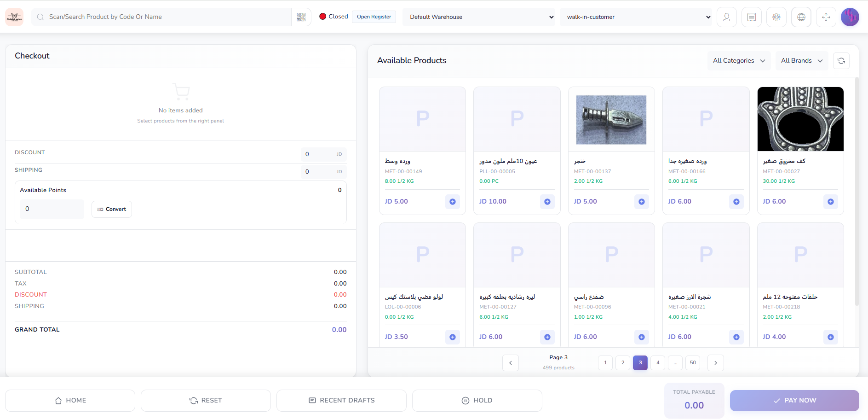Open the add customer icon
Screen dimensions: 868x420
pos(727,17)
